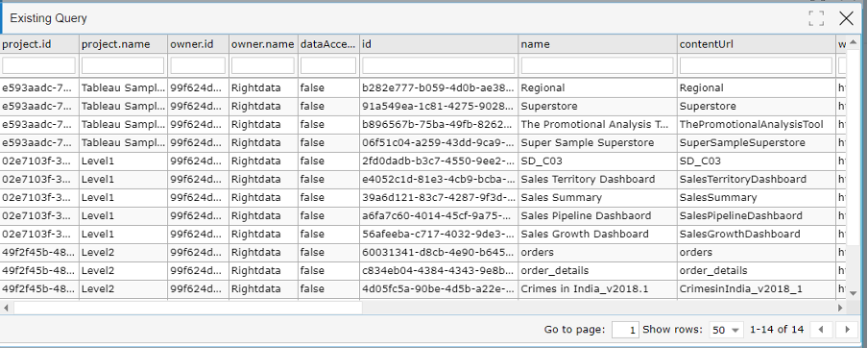This screenshot has height=348, width=868.
Task: Go to previous page of results
Action: pyautogui.click(x=821, y=330)
